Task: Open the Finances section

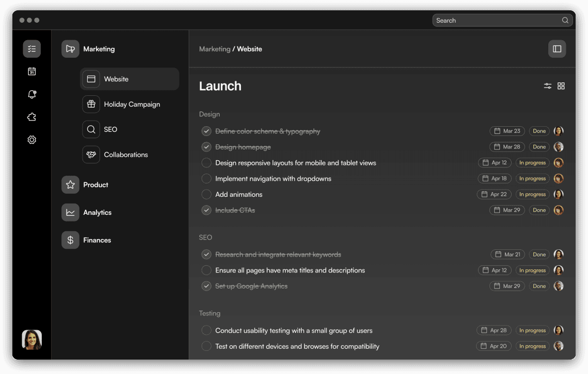Action: tap(97, 240)
